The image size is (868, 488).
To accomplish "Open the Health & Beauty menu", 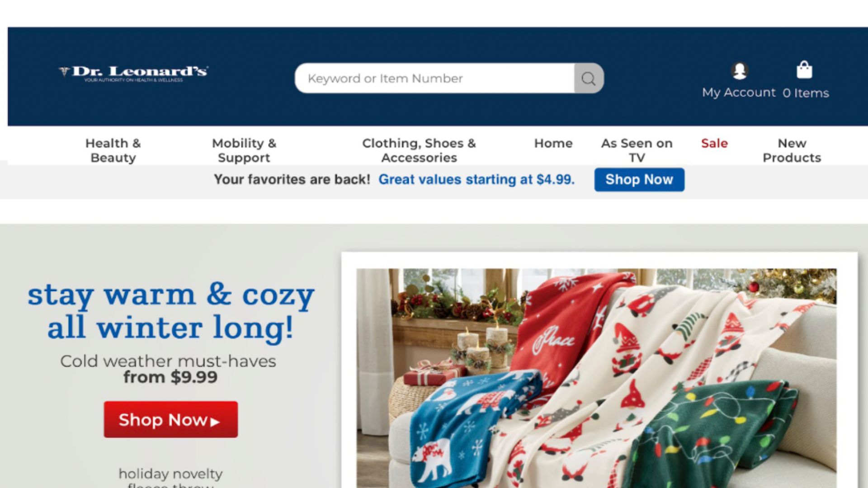I will coord(113,150).
